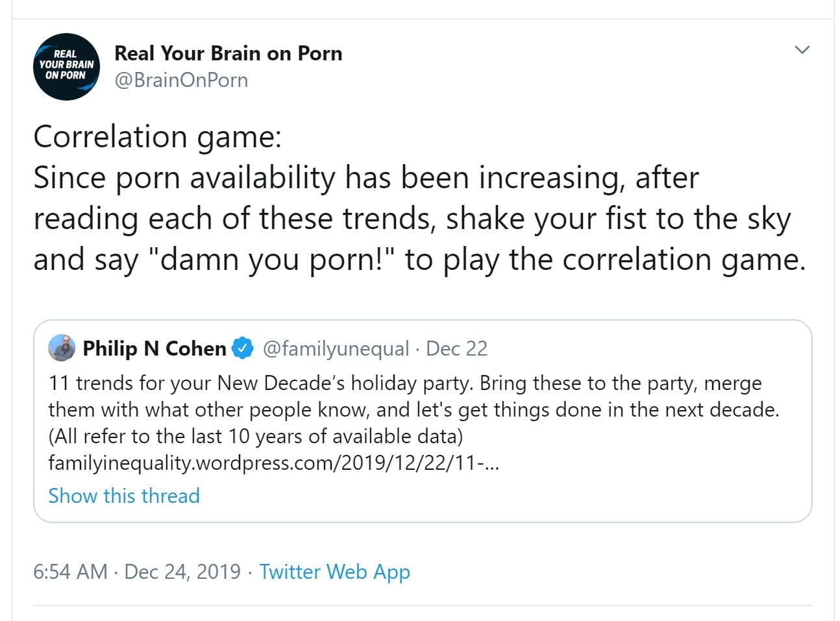The image size is (840, 621).
Task: Click the @familyunequal handle
Action: (x=336, y=348)
